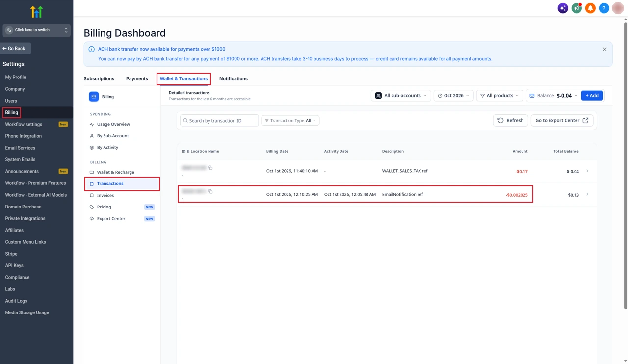Switch to the Wallet & Transactions tab
Screen dimensions: 628x364
tap(183, 79)
